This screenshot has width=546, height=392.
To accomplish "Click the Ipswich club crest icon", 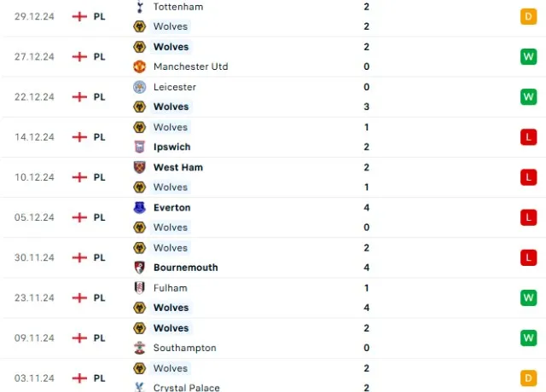I will pos(139,147).
